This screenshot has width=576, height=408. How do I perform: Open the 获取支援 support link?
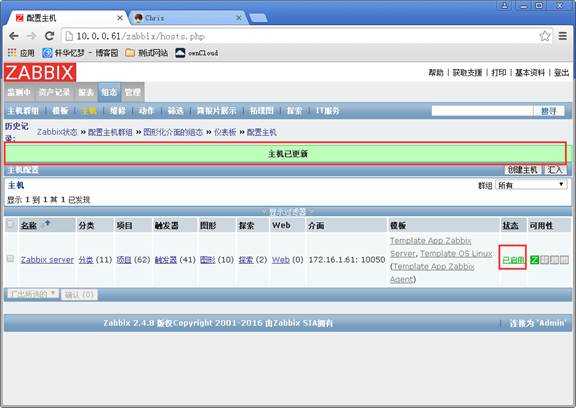coord(467,73)
